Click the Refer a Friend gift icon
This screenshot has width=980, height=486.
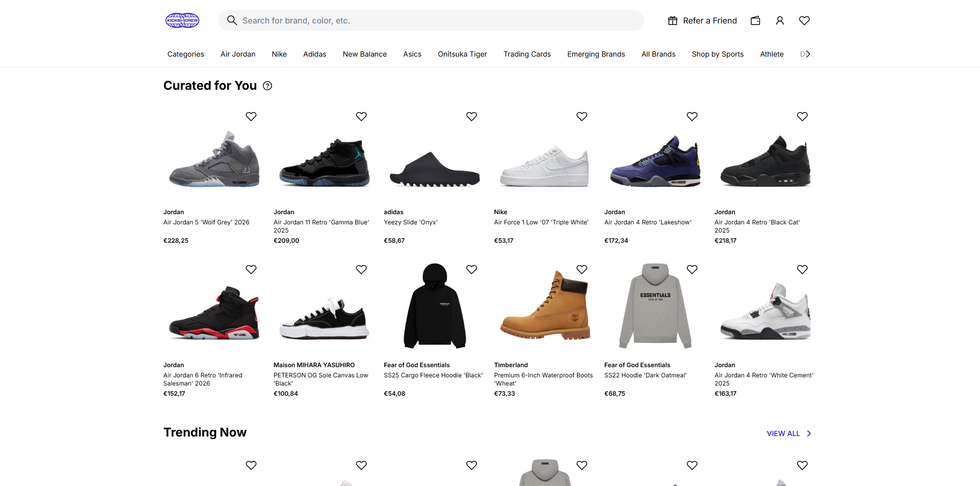tap(673, 20)
